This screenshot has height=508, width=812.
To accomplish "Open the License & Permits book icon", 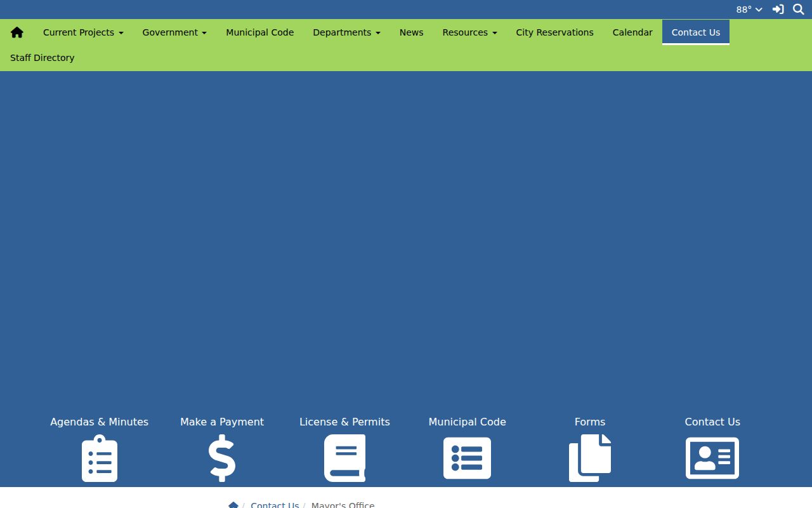I will coord(344,458).
